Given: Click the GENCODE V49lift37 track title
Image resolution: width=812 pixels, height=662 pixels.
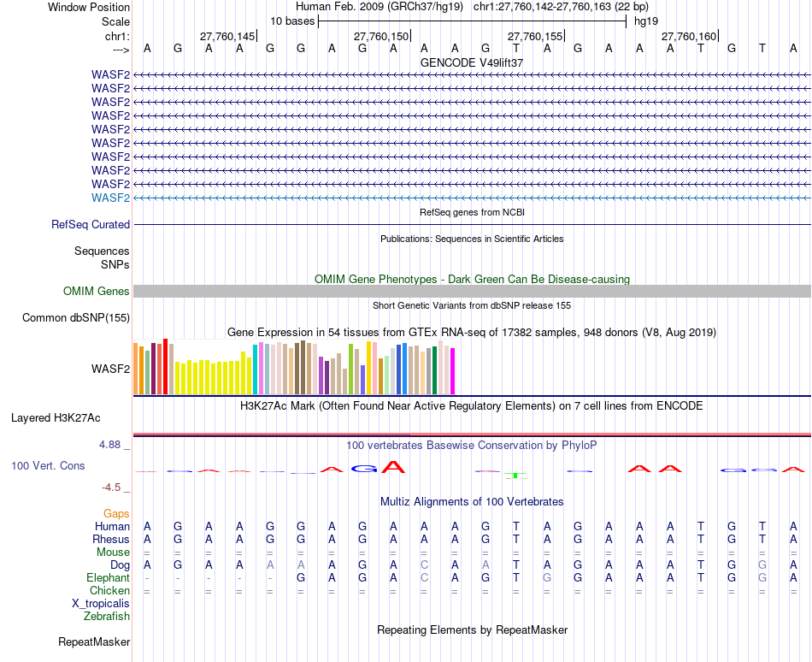Looking at the screenshot, I should [472, 62].
